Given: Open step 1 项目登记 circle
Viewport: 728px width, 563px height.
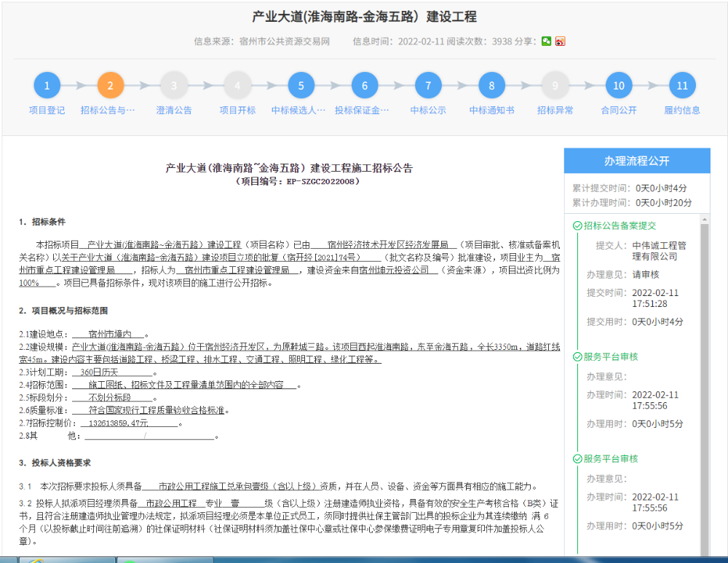Looking at the screenshot, I should click(x=47, y=85).
